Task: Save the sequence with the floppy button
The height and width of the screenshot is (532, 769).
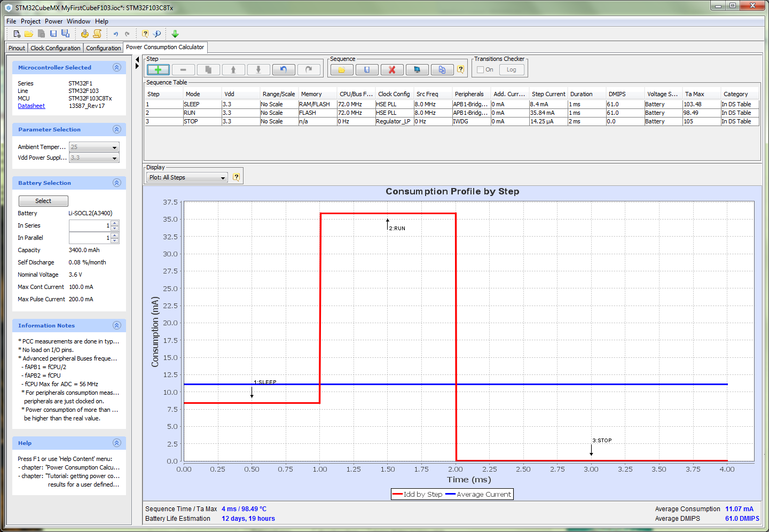Action: point(367,69)
